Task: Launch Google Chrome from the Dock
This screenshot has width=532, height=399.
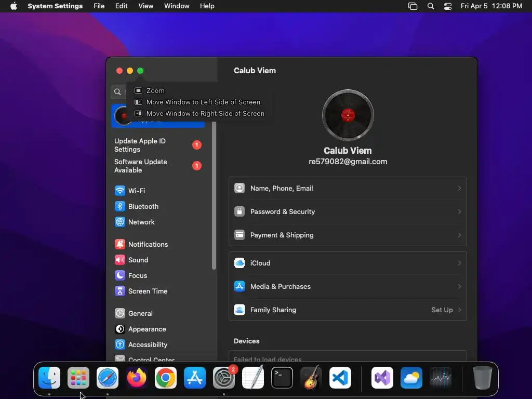Action: 166,378
